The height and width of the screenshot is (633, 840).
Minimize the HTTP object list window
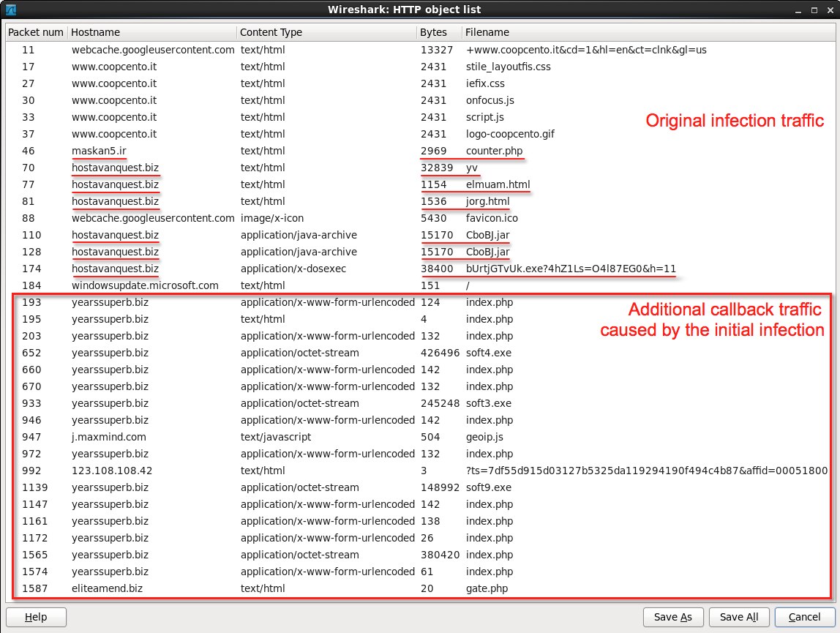(798, 10)
